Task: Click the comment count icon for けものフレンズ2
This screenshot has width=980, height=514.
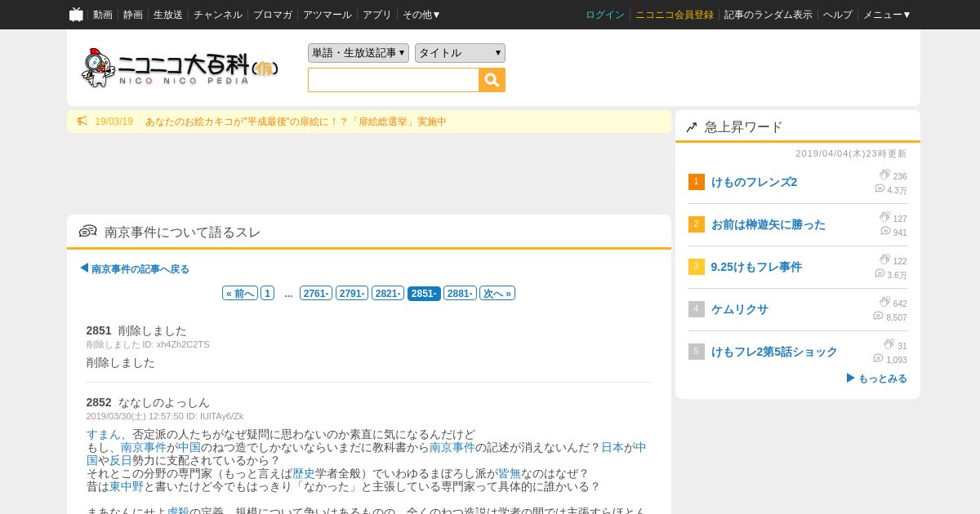Action: (x=880, y=188)
